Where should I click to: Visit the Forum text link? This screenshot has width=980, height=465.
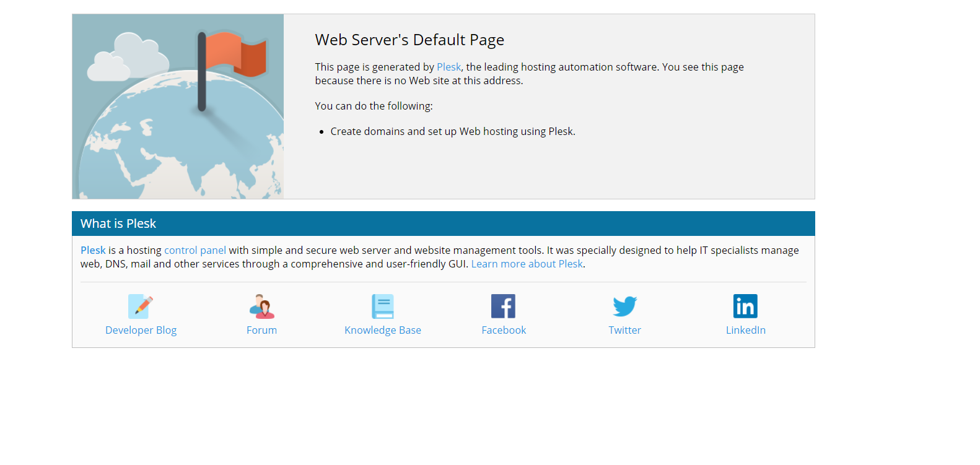pos(262,330)
